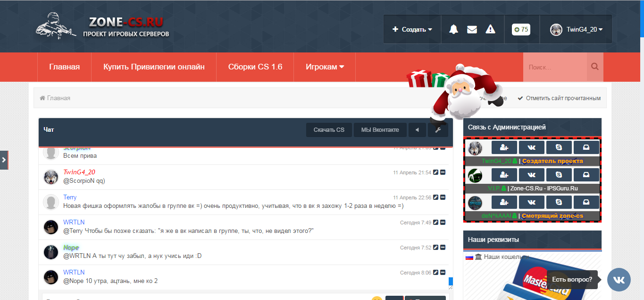Go to the Главная navigation tab
The image size is (644, 300).
[64, 67]
